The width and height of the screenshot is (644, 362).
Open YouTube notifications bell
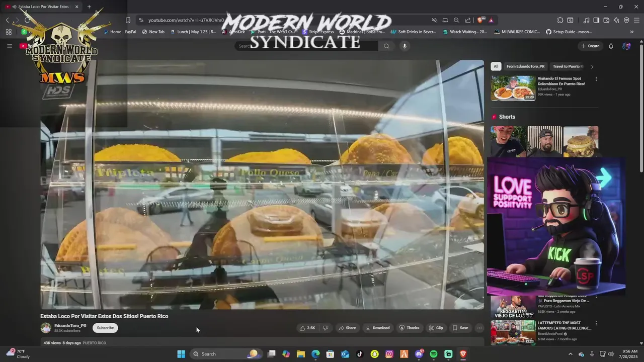[611, 46]
